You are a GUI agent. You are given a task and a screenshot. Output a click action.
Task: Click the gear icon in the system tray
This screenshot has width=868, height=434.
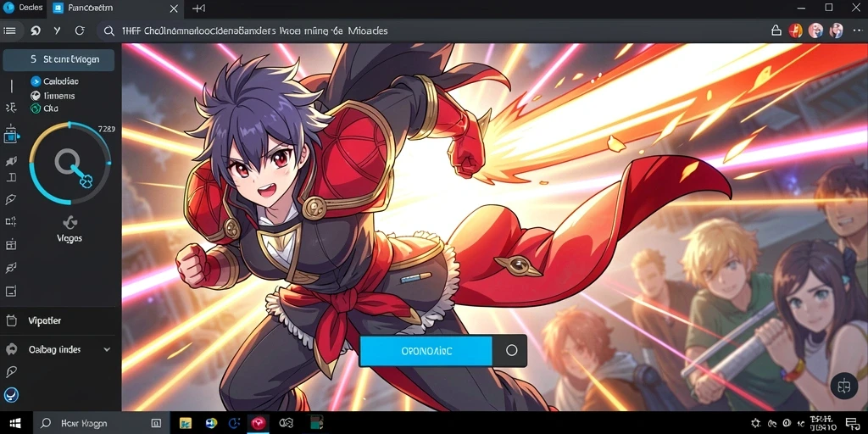tap(755, 423)
